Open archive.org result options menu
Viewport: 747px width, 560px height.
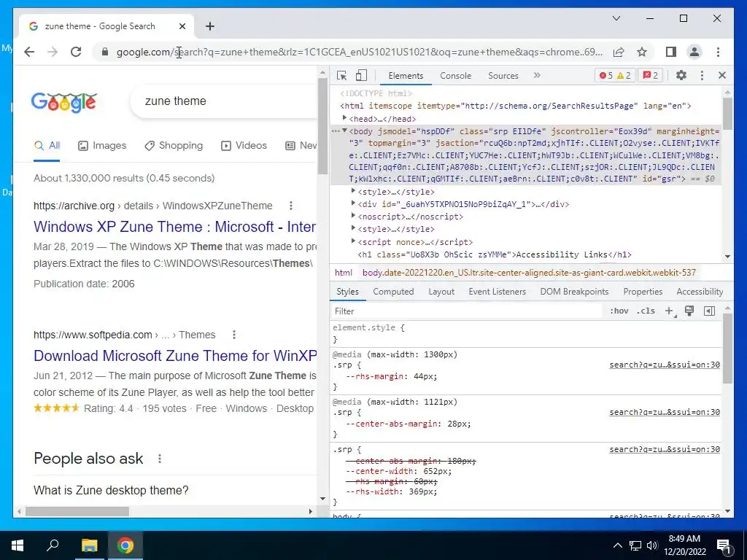290,206
